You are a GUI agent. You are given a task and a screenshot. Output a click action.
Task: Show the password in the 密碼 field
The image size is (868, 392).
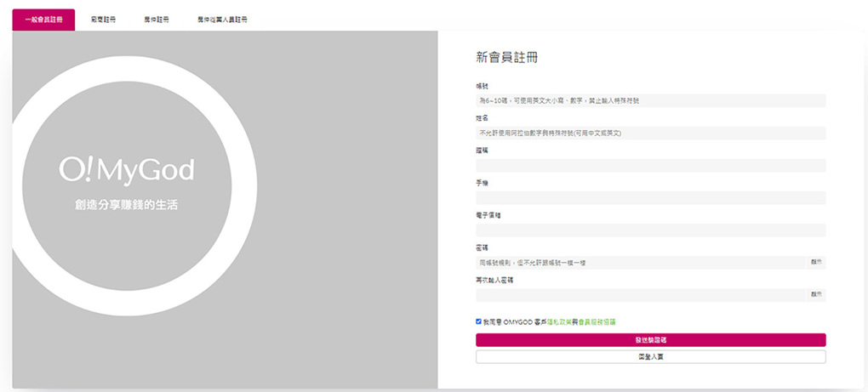(x=817, y=263)
